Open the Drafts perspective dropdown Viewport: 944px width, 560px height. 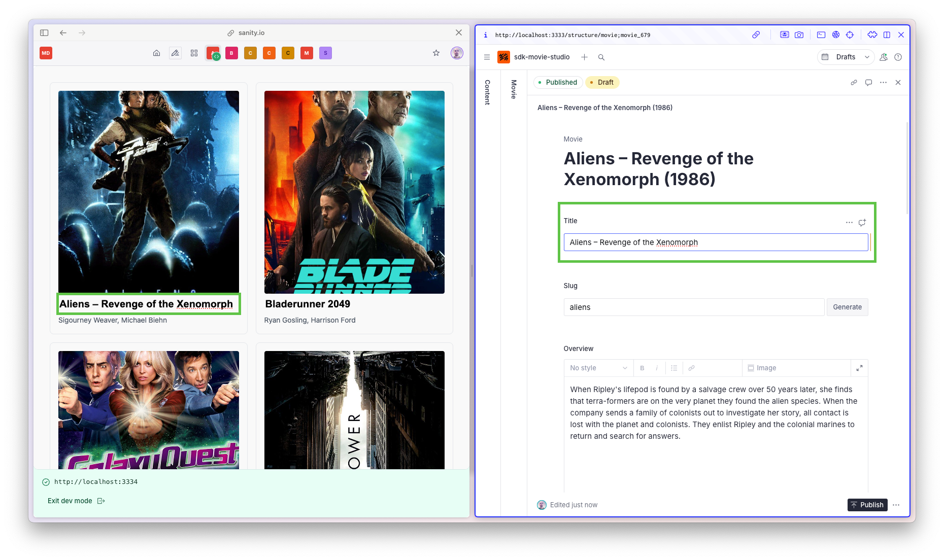pyautogui.click(x=846, y=57)
